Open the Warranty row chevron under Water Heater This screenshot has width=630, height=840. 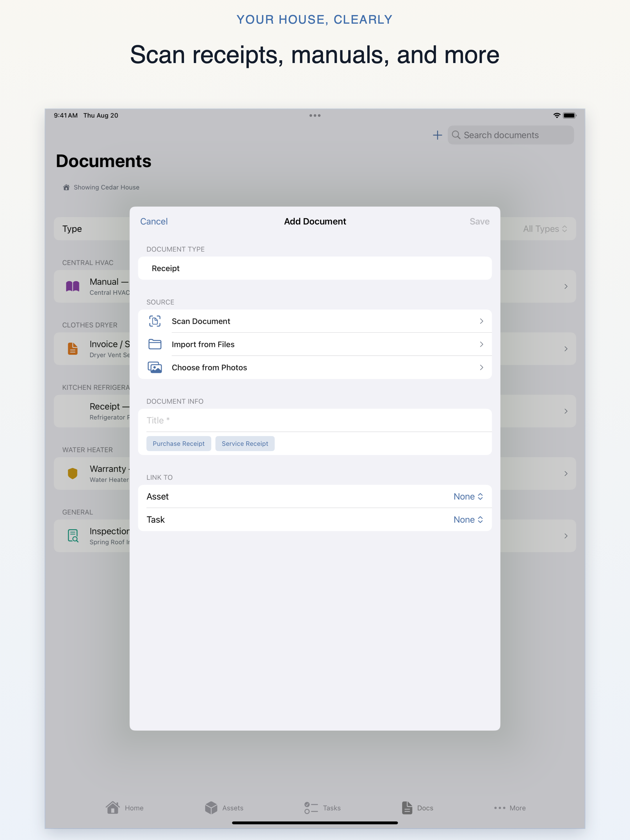click(566, 473)
